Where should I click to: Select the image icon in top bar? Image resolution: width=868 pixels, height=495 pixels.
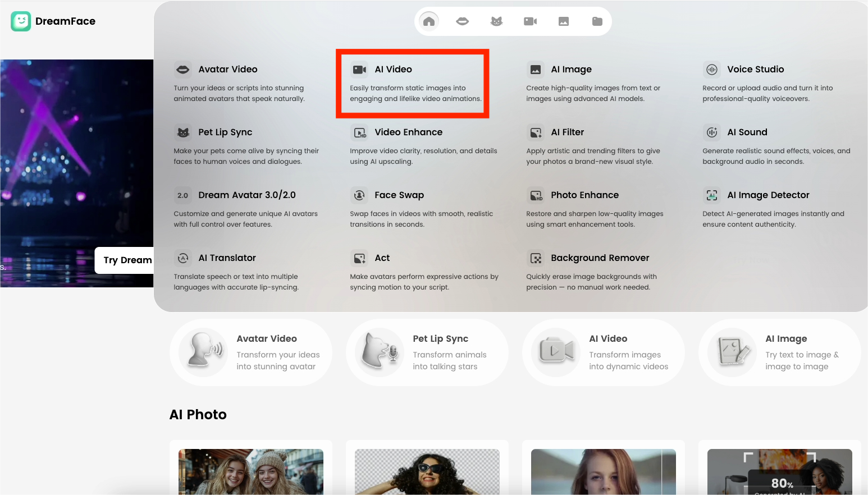(x=564, y=21)
